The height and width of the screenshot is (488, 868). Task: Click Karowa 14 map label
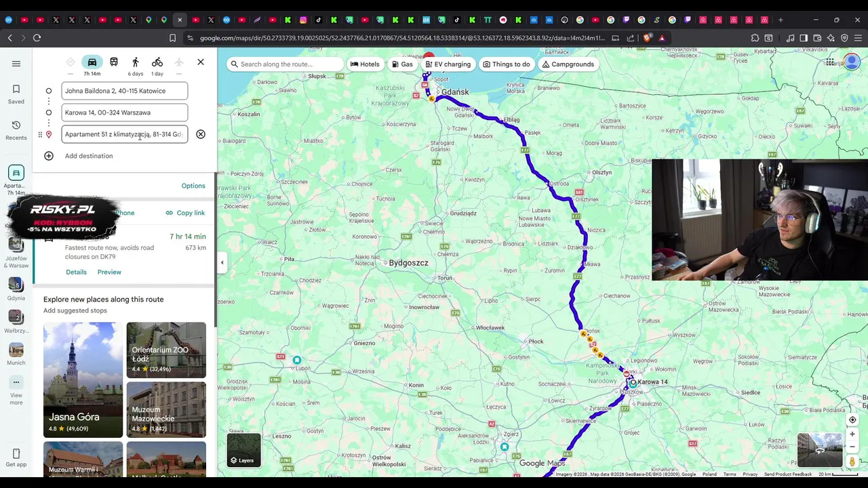(x=652, y=382)
